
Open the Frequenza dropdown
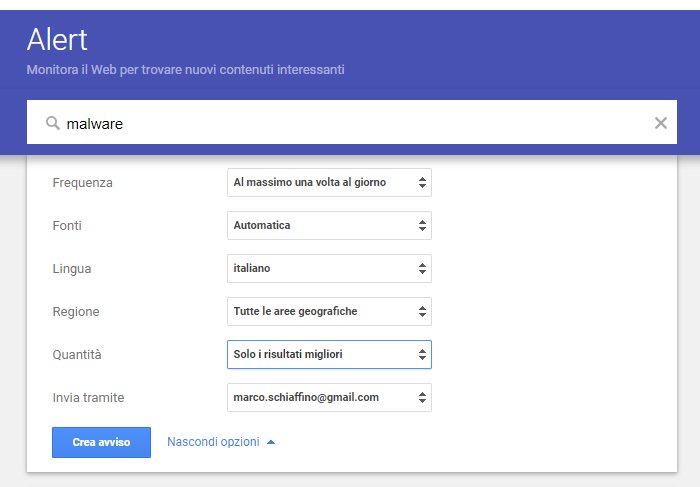point(329,182)
